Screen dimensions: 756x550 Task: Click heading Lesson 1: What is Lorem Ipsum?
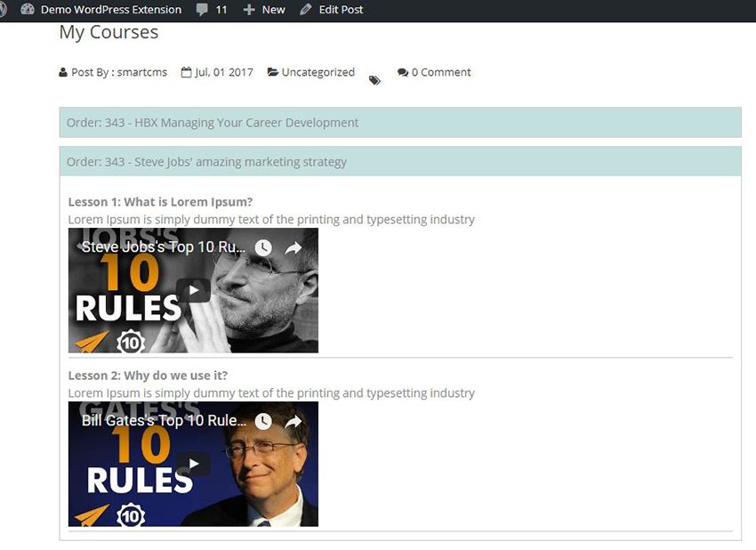coord(160,202)
